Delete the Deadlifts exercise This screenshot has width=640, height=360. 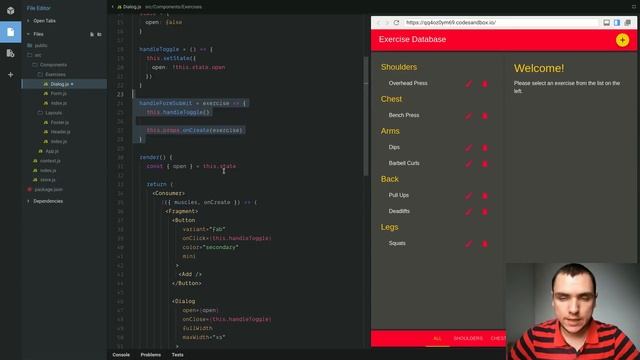click(484, 212)
